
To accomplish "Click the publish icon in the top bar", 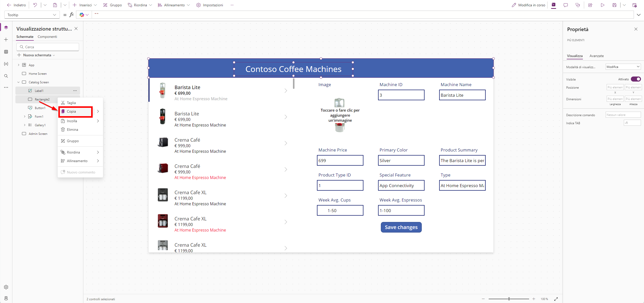I will [634, 5].
